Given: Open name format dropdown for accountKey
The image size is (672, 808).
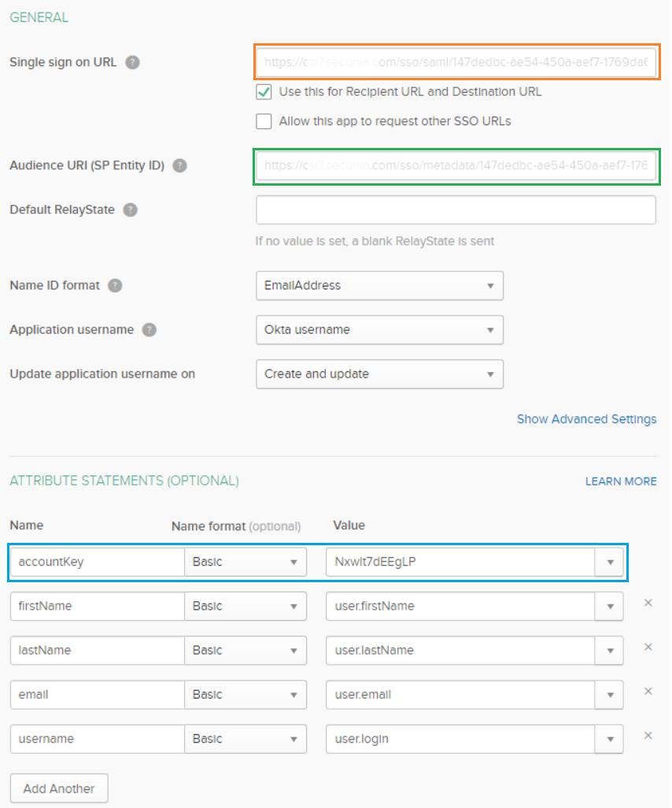Looking at the screenshot, I should [x=245, y=562].
